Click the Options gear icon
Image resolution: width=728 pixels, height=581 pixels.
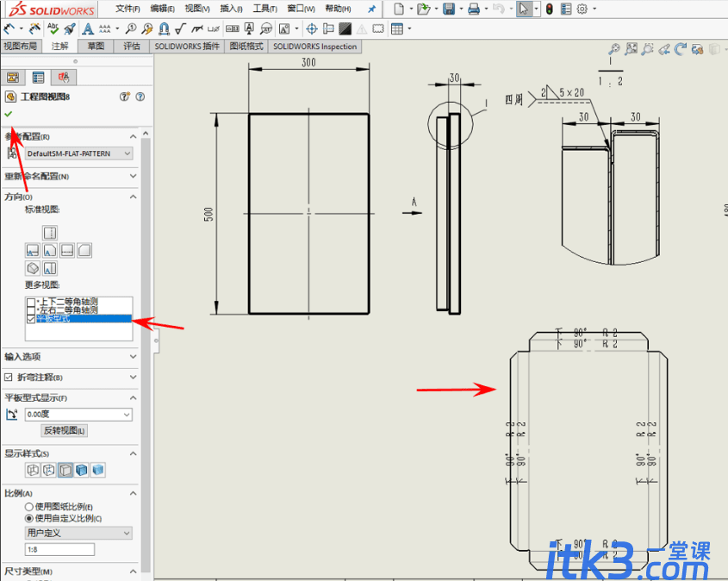pyautogui.click(x=582, y=9)
